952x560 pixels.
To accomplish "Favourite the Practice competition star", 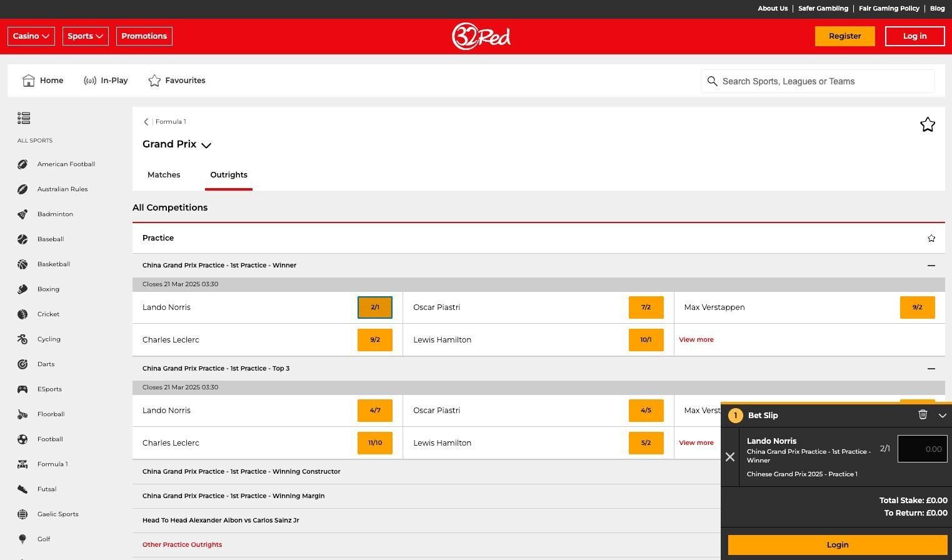I will (931, 238).
